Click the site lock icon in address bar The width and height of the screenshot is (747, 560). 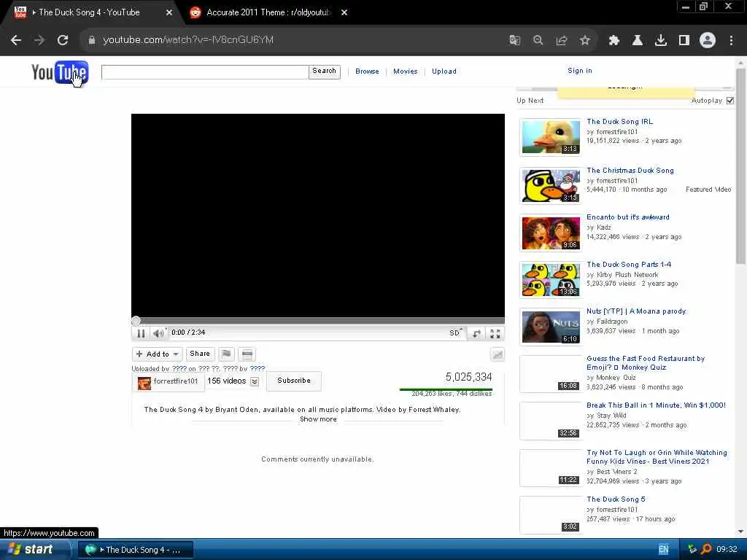(92, 41)
